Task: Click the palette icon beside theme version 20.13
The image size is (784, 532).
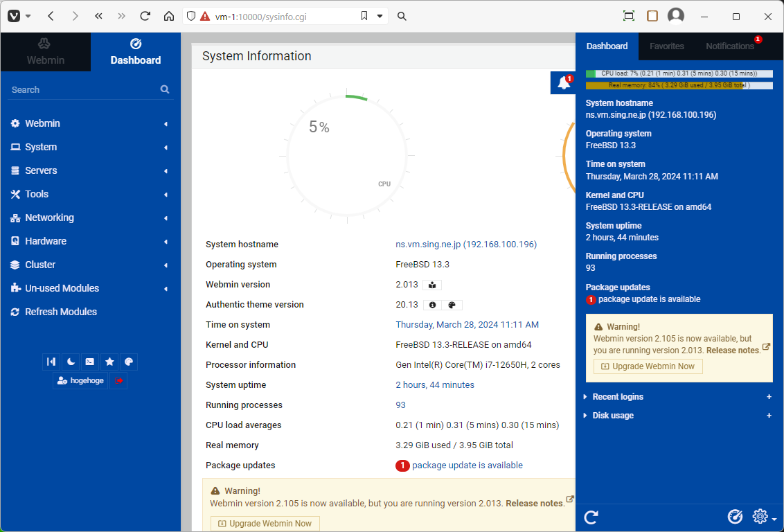Action: pyautogui.click(x=452, y=305)
